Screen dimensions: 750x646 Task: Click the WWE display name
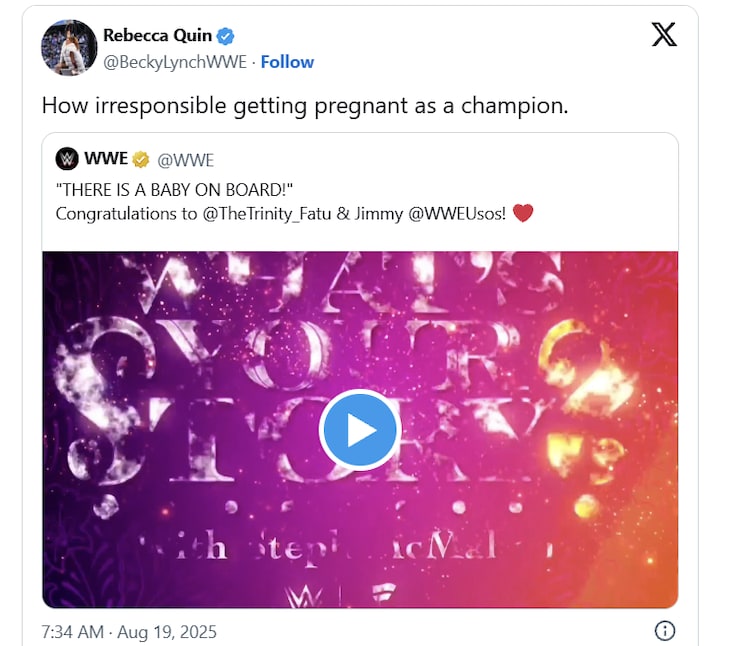pyautogui.click(x=106, y=160)
